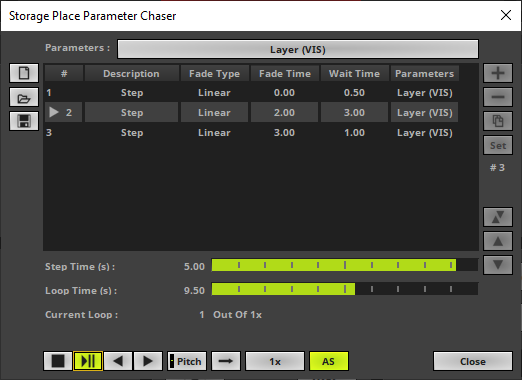Click the Close button
The image size is (522, 380).
(473, 361)
